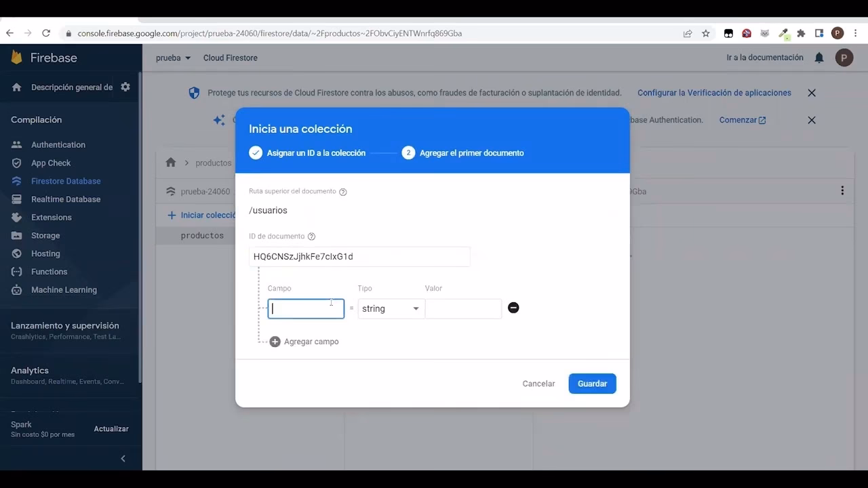The height and width of the screenshot is (488, 868).
Task: Click the Valor input field
Action: [463, 309]
